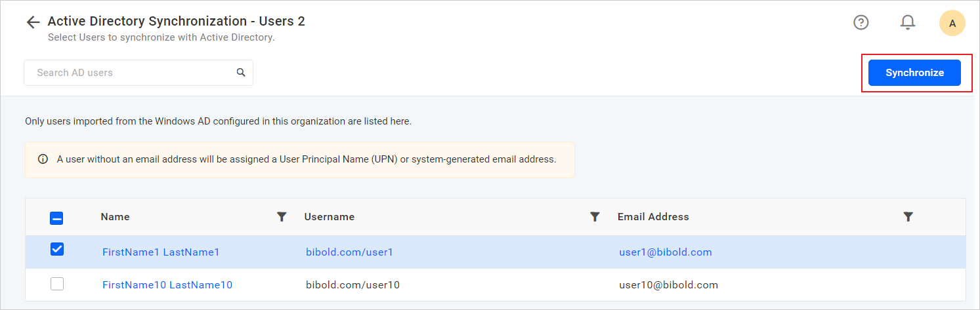
Task: Click the Username column header
Action: 330,217
